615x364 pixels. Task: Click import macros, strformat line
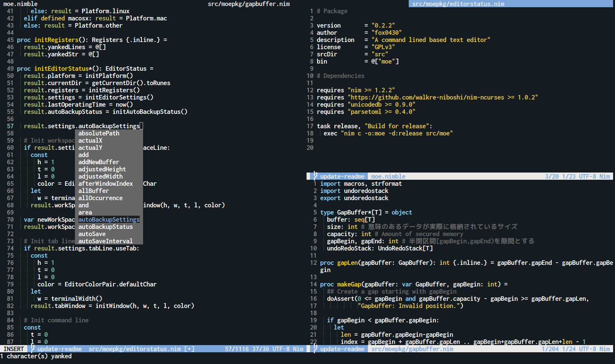361,184
